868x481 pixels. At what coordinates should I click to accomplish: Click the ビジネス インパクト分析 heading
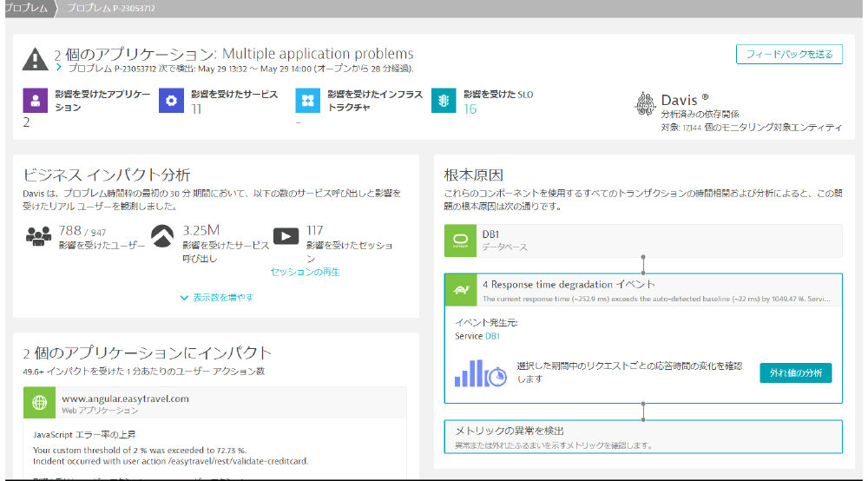(x=106, y=175)
